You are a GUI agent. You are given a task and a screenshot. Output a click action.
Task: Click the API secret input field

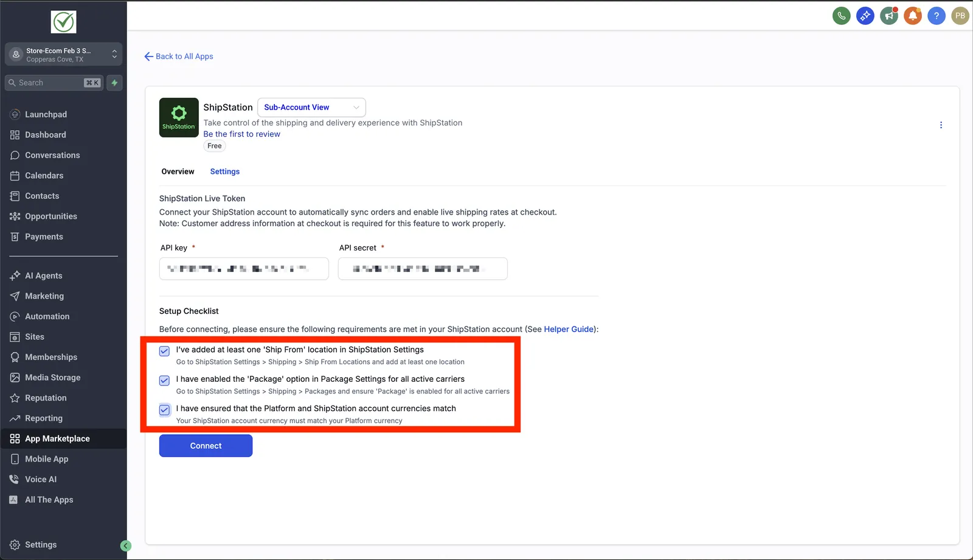[423, 269]
